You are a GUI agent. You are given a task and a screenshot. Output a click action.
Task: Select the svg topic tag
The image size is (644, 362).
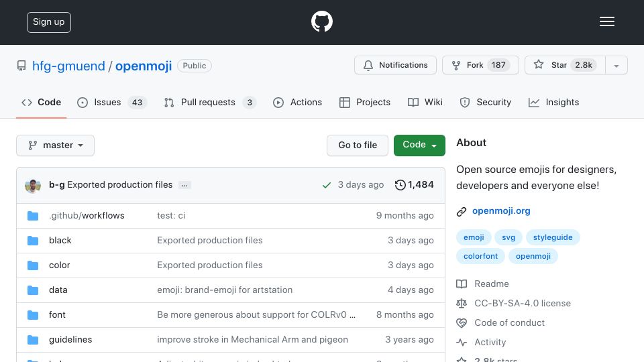(508, 237)
